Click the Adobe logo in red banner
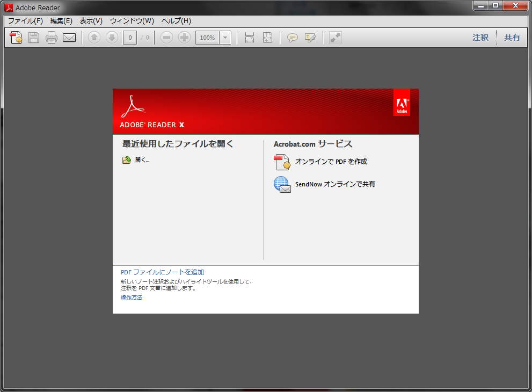 pos(402,103)
